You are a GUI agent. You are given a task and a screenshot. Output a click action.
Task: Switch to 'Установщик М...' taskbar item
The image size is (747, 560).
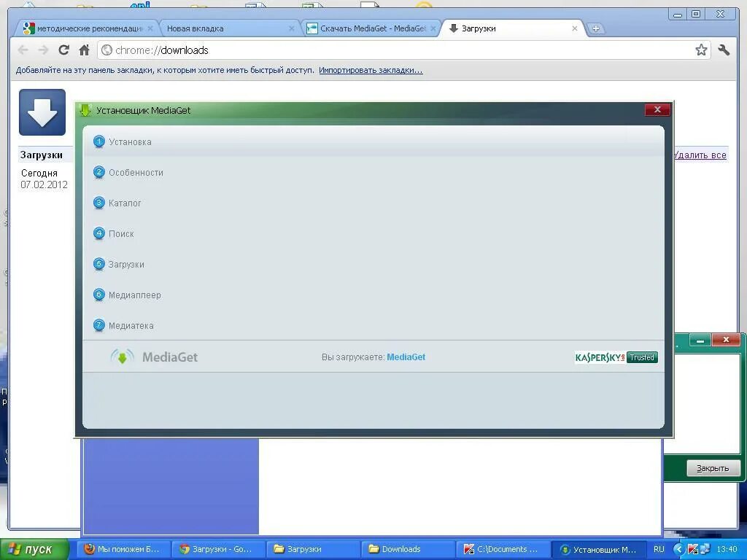(598, 549)
